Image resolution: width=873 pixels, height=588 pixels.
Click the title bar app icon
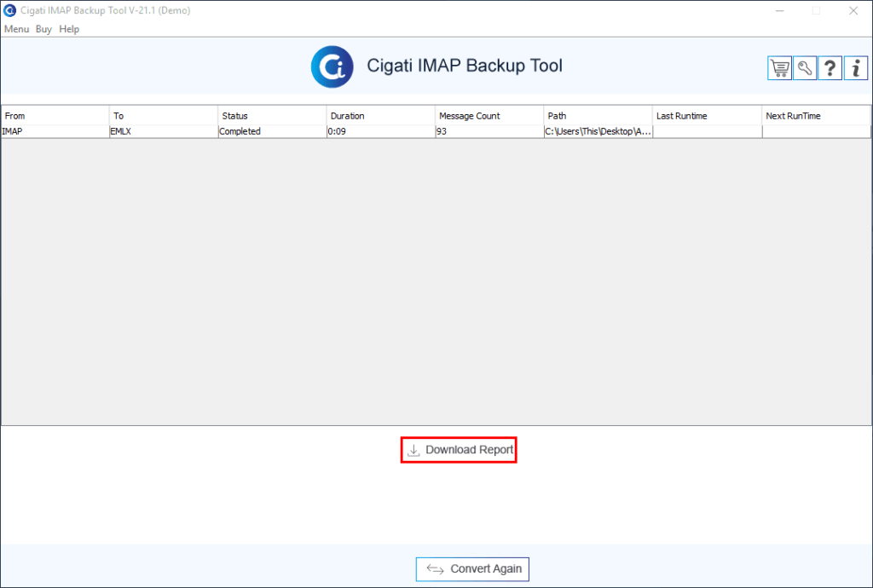click(x=9, y=10)
